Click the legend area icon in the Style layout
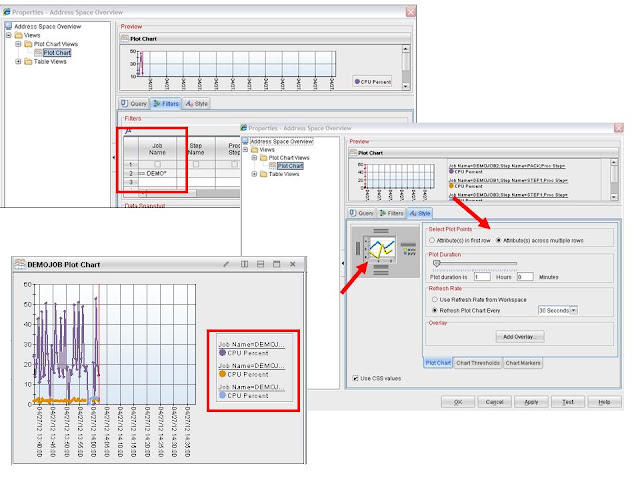Screen dimensions: 640x480 point(409,250)
